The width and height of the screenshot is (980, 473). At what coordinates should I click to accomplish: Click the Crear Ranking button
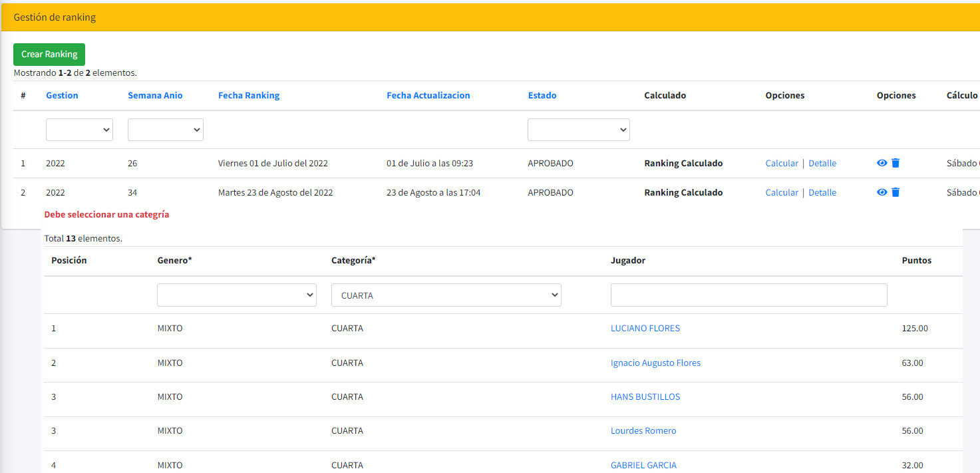point(49,55)
